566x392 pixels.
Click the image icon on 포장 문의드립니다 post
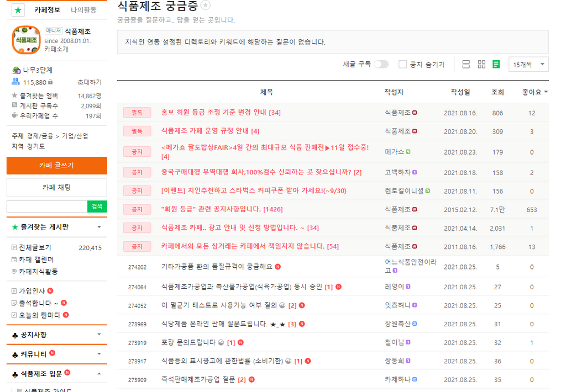click(221, 342)
